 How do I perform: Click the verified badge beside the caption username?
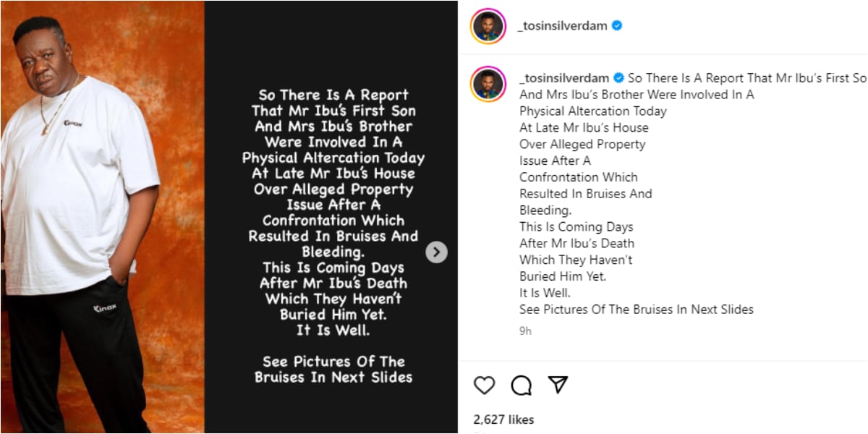618,78
